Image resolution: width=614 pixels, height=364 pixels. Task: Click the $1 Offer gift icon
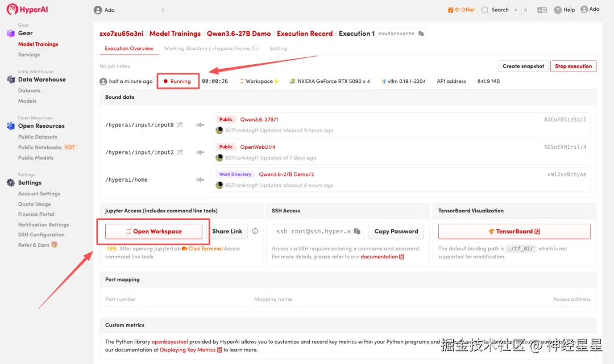point(450,10)
